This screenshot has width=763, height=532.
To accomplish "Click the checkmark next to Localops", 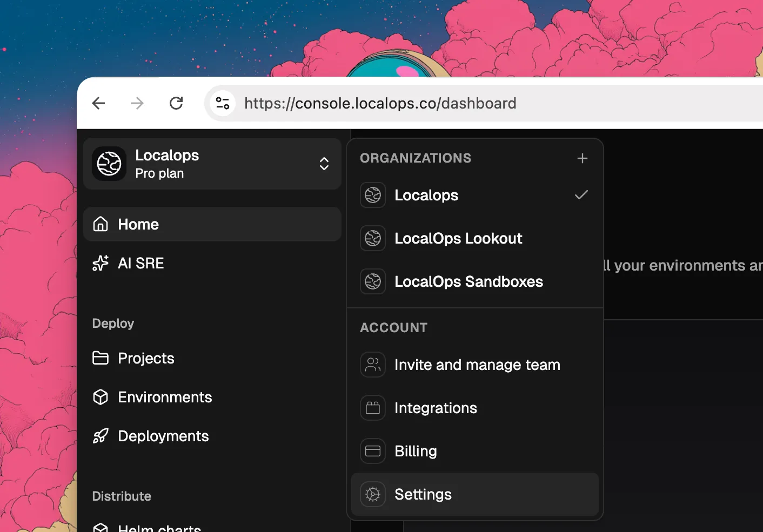I will [581, 194].
